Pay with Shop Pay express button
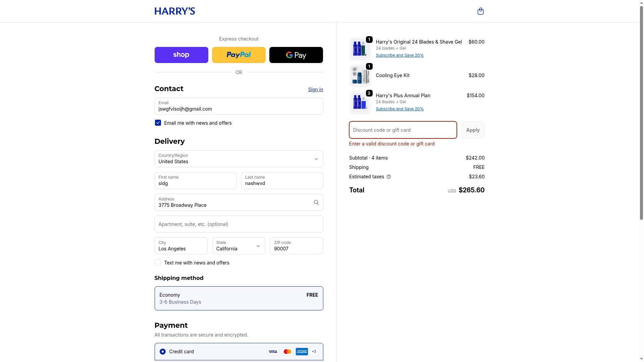Image resolution: width=644 pixels, height=362 pixels. tap(181, 55)
